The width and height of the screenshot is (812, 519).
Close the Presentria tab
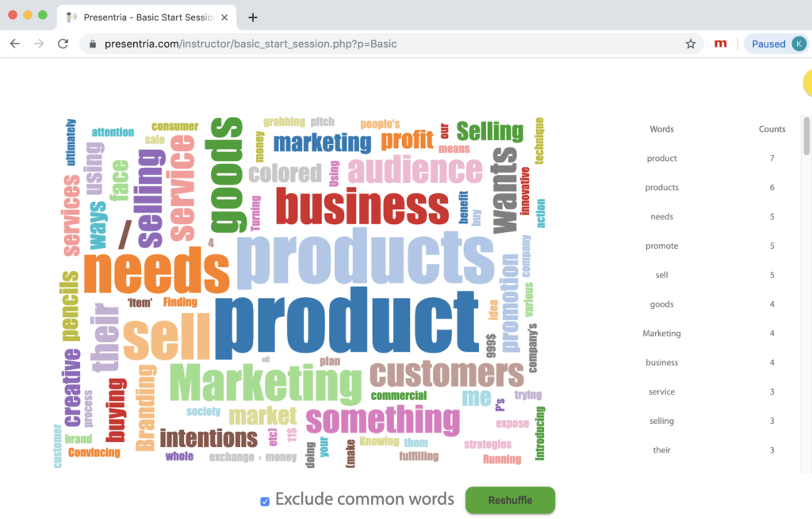[x=224, y=17]
